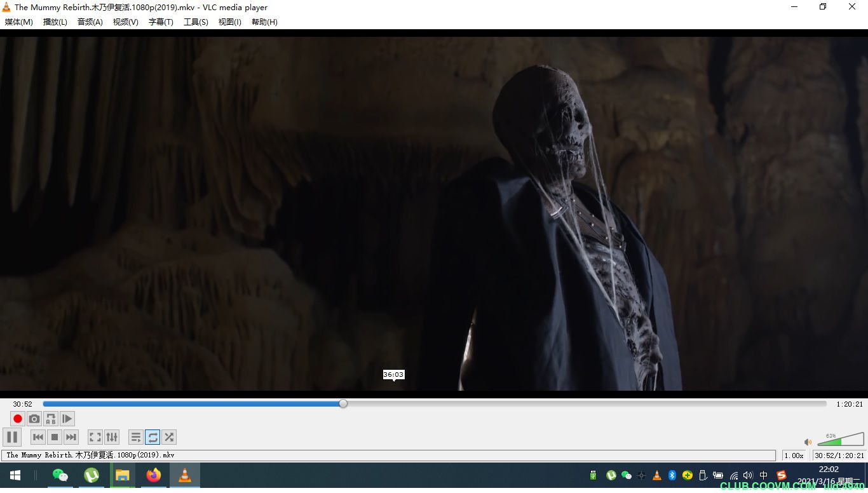Click the VLC cone tray icon
868x493 pixels.
(x=657, y=475)
